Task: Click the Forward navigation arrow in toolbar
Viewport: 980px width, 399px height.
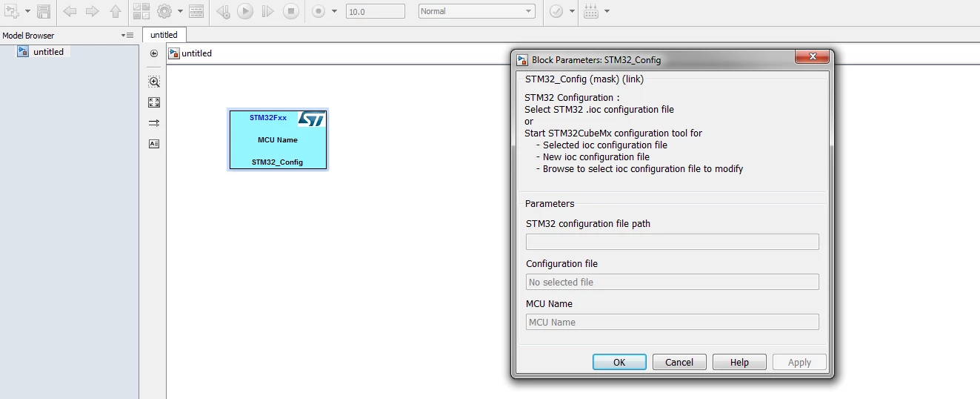Action: [x=93, y=11]
